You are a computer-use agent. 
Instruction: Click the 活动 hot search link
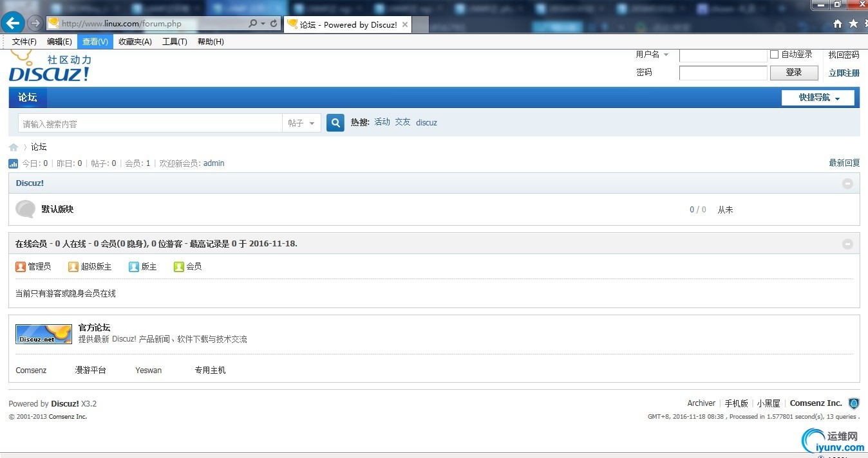tap(382, 122)
